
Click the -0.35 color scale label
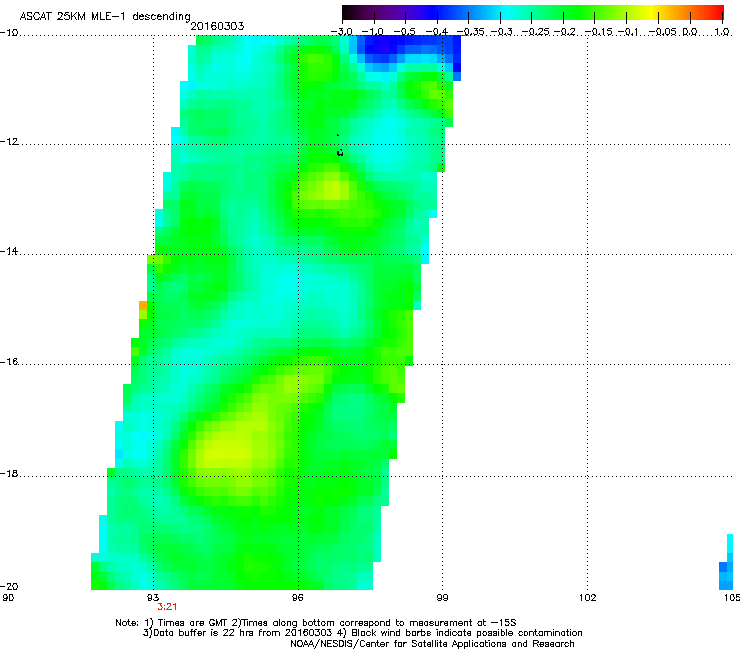pos(470,32)
